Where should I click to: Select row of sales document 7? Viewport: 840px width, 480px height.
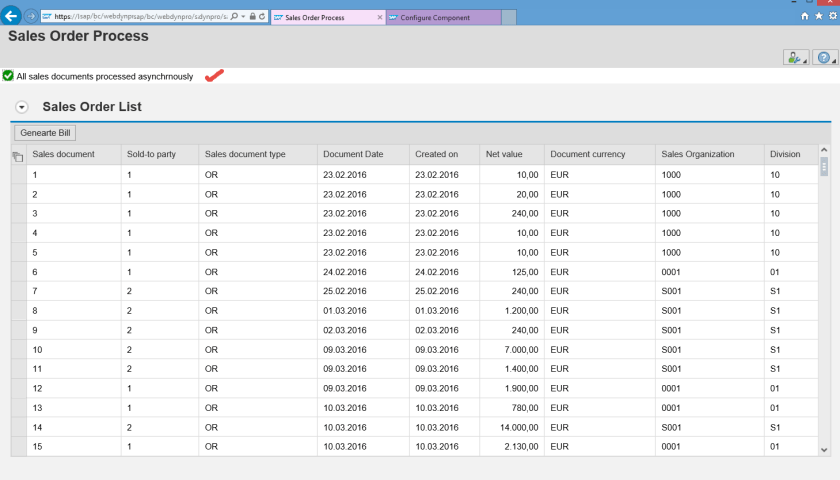(18, 291)
